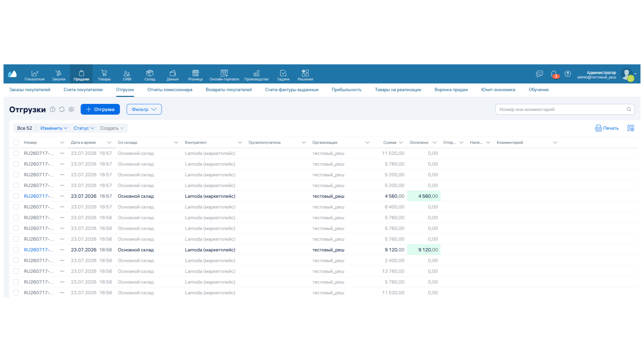Check the row with sum 11 520,00 at 16:57
The width and height of the screenshot is (644, 362).
coord(16,153)
